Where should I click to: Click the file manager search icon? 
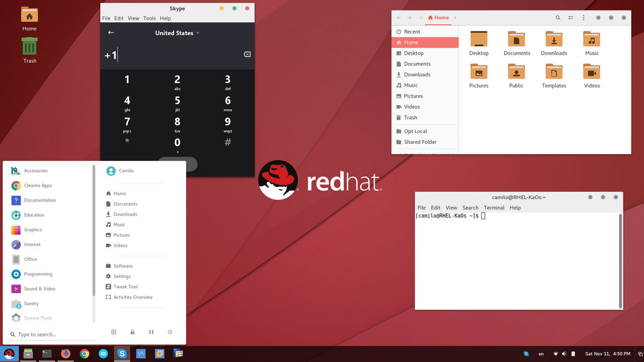coord(558,18)
